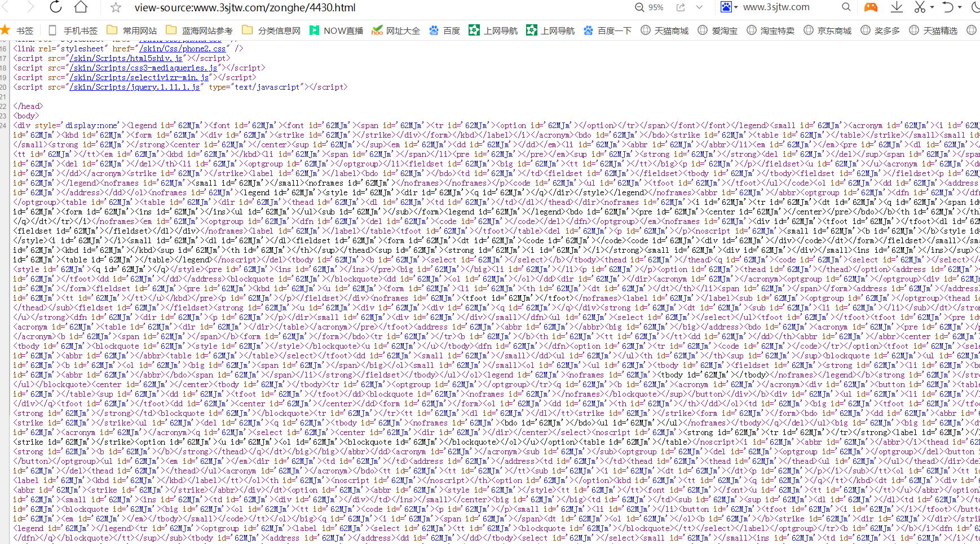Open the 分类信息网 bookmark folder
Viewport: 980px width, 544px height.
click(x=271, y=30)
